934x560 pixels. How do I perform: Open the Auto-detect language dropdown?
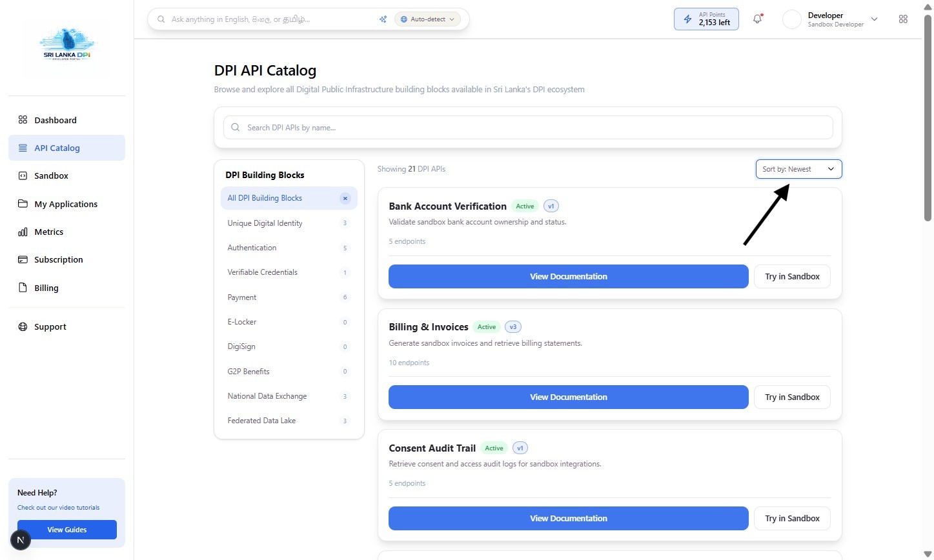(427, 19)
